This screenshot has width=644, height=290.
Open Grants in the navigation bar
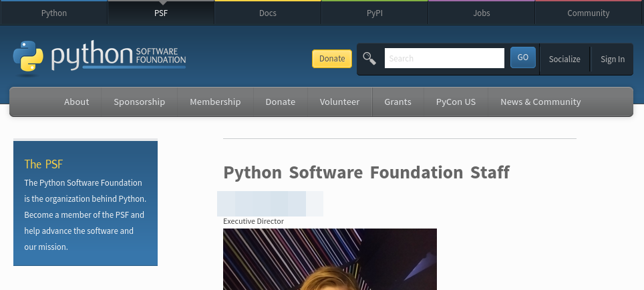[x=397, y=102]
